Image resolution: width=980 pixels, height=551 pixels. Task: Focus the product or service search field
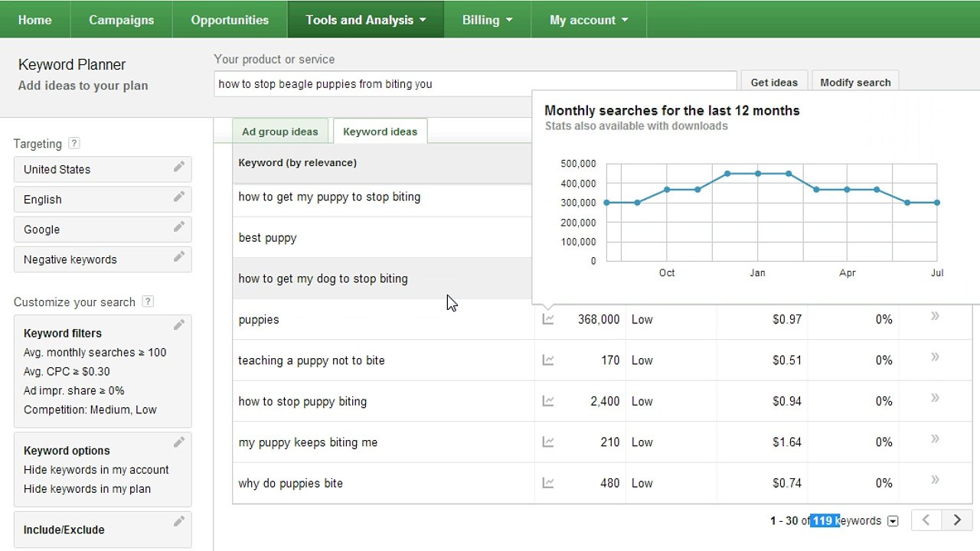point(475,84)
